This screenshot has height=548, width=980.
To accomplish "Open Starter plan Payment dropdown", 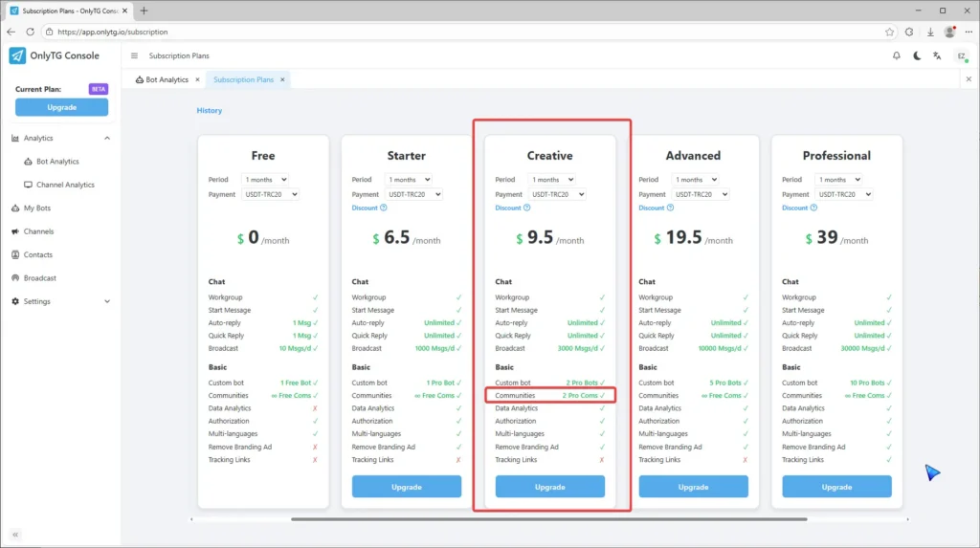I will 413,194.
